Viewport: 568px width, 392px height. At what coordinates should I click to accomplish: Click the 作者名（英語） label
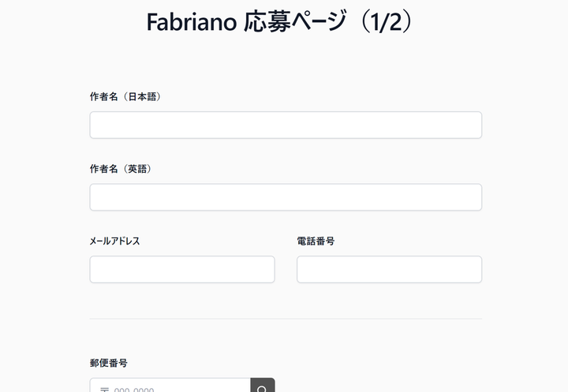(x=121, y=169)
